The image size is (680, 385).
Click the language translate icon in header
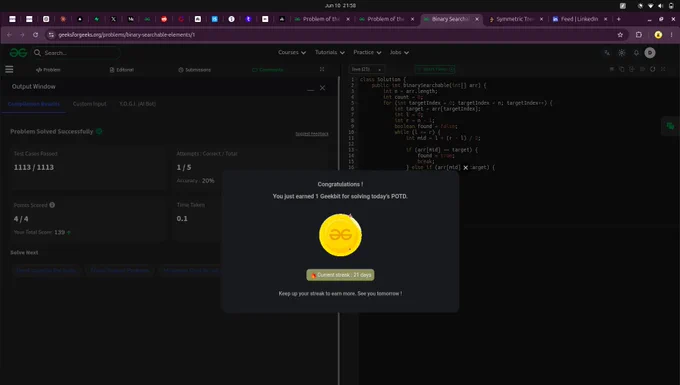607,53
